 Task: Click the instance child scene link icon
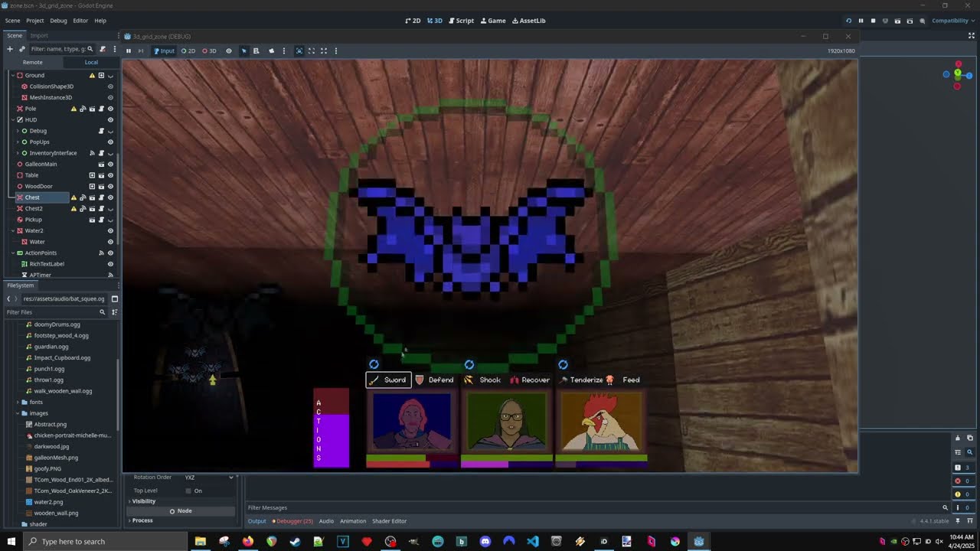pyautogui.click(x=22, y=49)
